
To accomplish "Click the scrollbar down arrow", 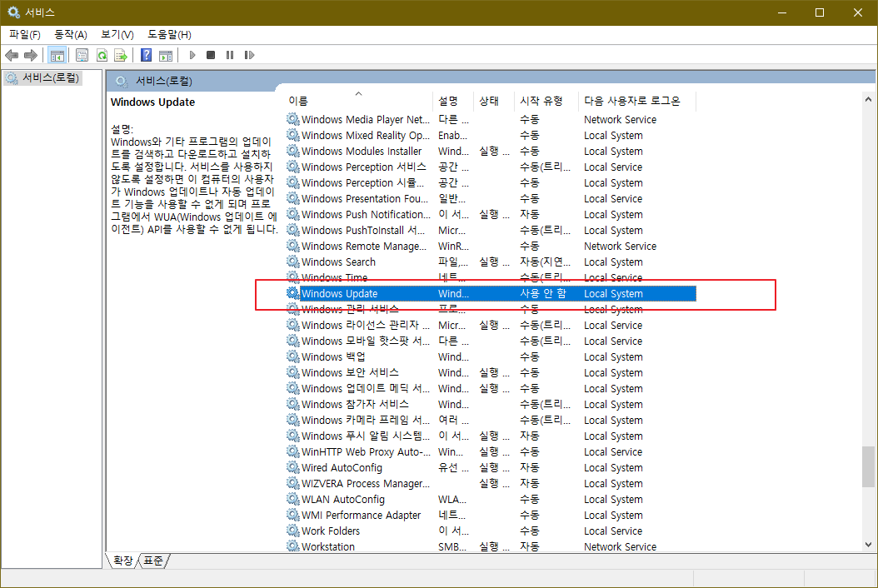I will coord(868,545).
